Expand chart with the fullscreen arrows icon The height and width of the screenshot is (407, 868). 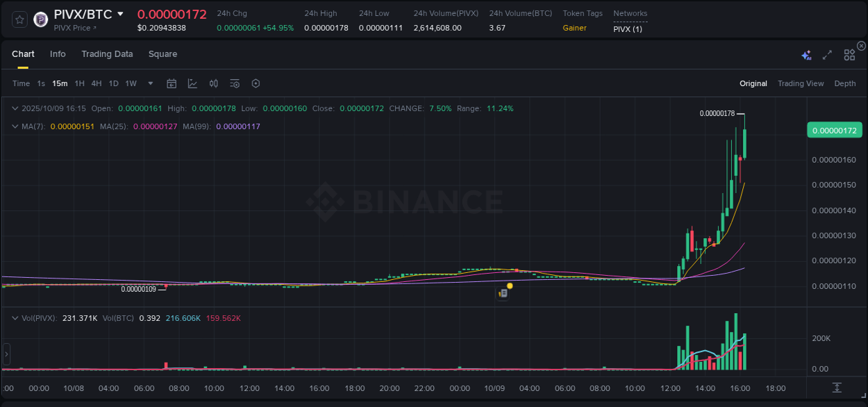(x=826, y=55)
